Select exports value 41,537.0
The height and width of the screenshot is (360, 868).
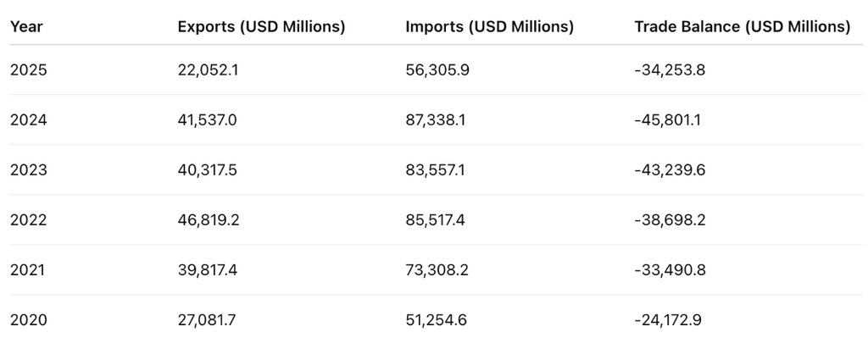pyautogui.click(x=207, y=120)
